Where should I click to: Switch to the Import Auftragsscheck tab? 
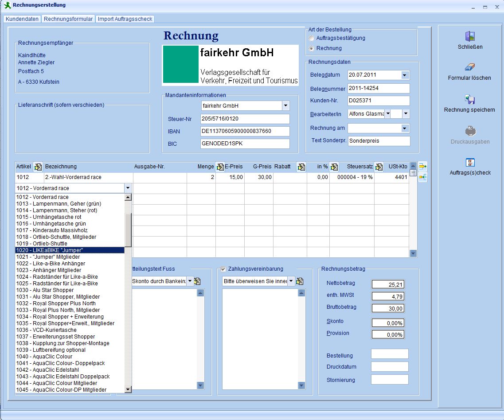coord(125,19)
